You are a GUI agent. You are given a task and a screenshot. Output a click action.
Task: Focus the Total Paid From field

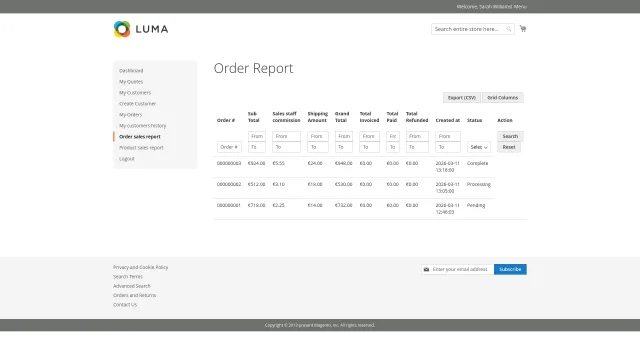pos(393,136)
